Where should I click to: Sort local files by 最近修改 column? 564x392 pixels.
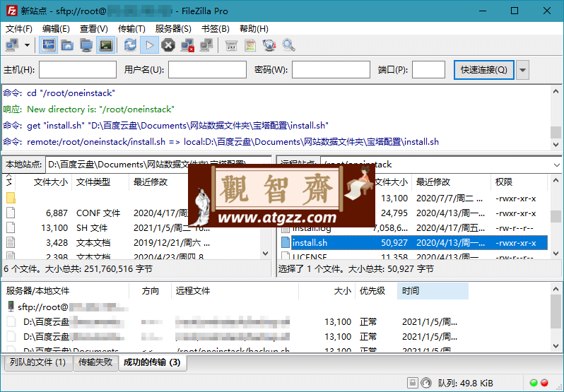[x=158, y=182]
